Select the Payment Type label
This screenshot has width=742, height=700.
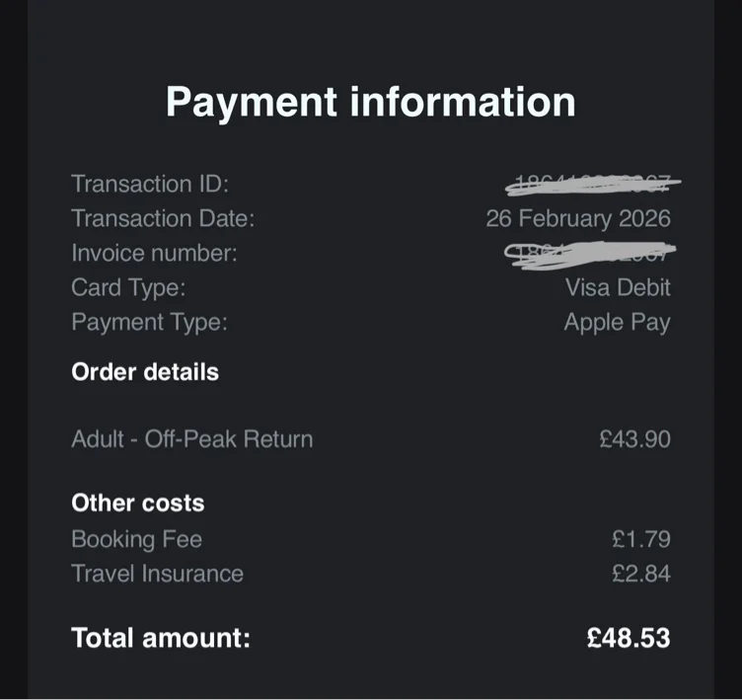coord(149,322)
